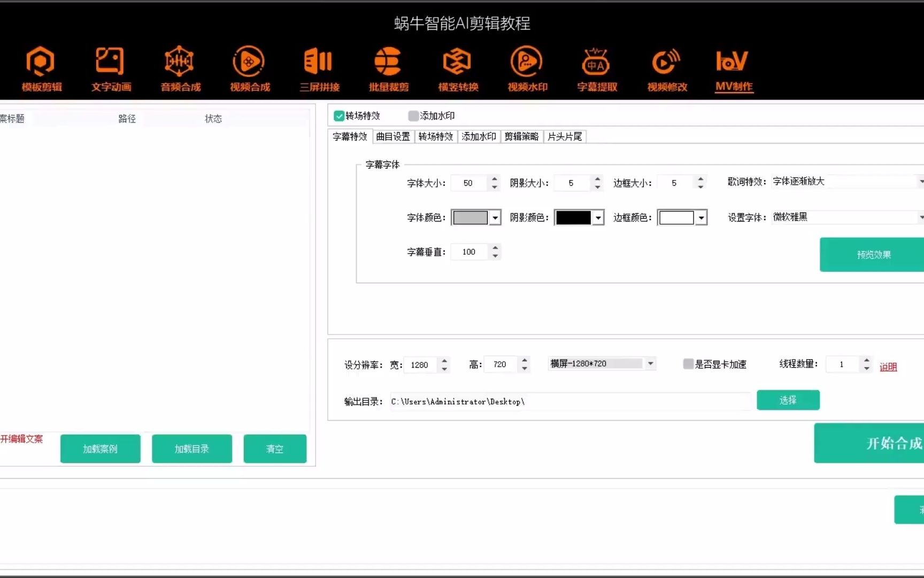Switch to the 剪辑策略 tab

[521, 136]
